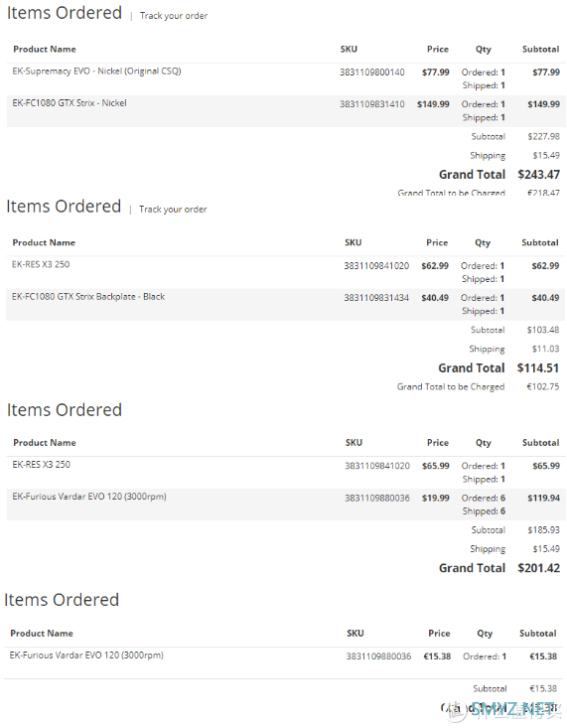Click the $243.47 Grand Total amount
This screenshot has height=728, width=567.
[x=538, y=175]
